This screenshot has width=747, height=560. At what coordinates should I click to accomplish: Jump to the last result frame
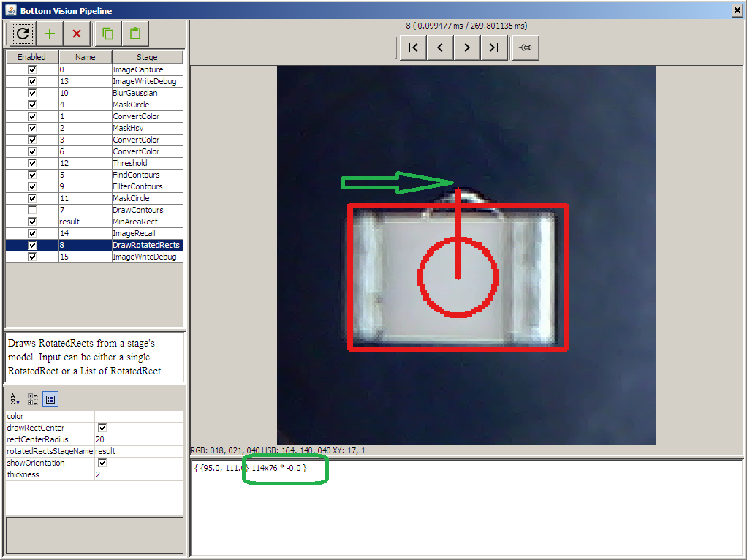pyautogui.click(x=493, y=47)
